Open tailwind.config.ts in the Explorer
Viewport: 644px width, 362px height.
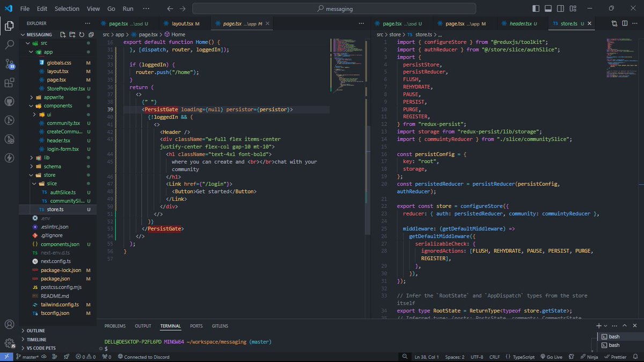[x=59, y=304]
